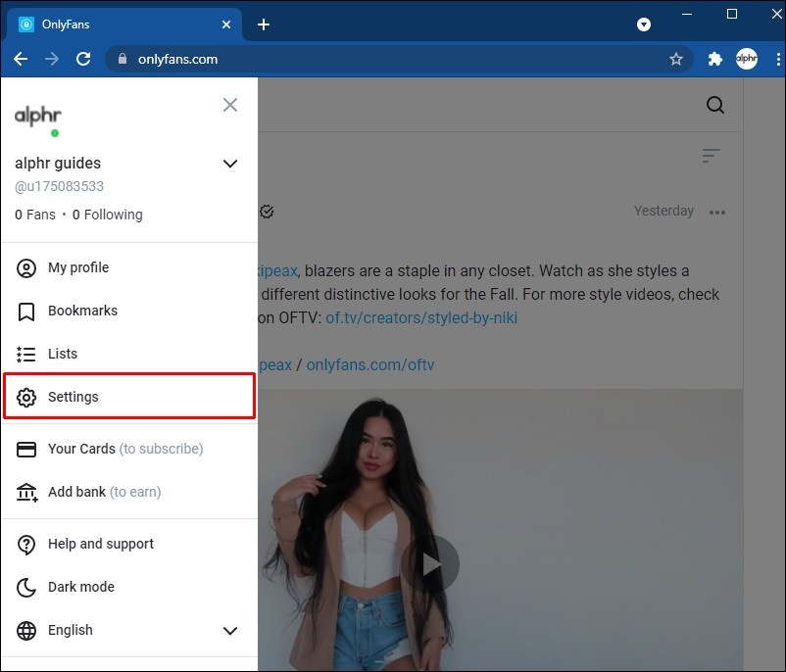The height and width of the screenshot is (672, 786).
Task: Open the onlyfans.com/oftv link
Action: tap(370, 365)
